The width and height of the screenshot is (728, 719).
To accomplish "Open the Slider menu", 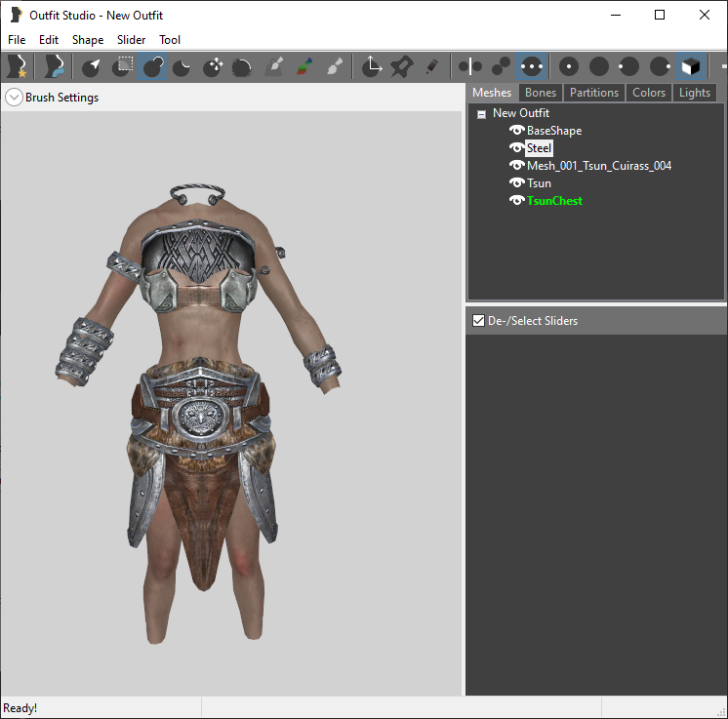I will click(132, 40).
